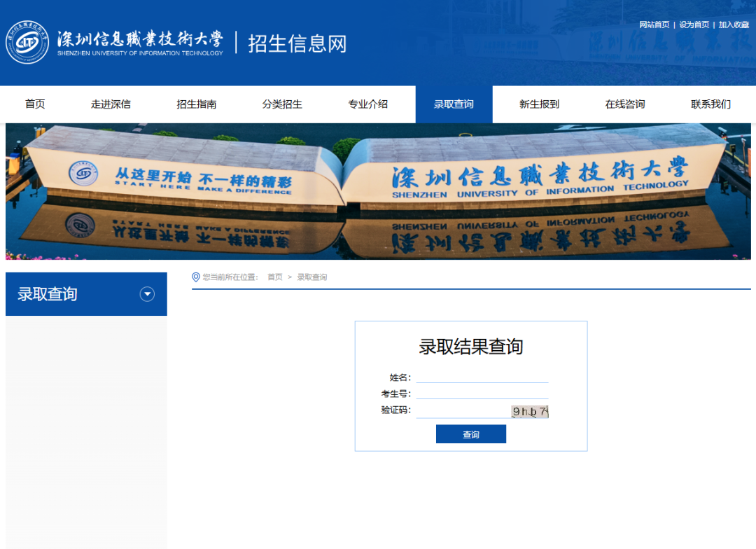Open the 走进深信 navigation item
The image size is (756, 549).
pyautogui.click(x=111, y=104)
